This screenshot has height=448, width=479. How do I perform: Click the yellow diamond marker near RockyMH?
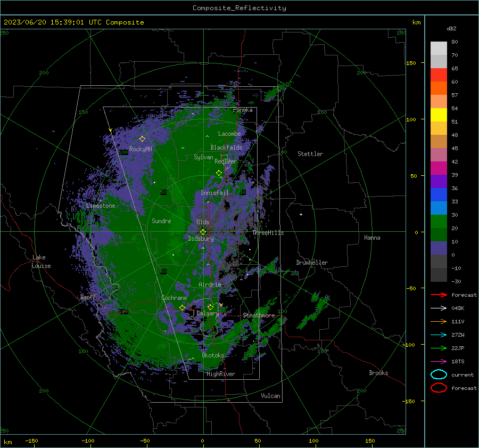coord(142,139)
